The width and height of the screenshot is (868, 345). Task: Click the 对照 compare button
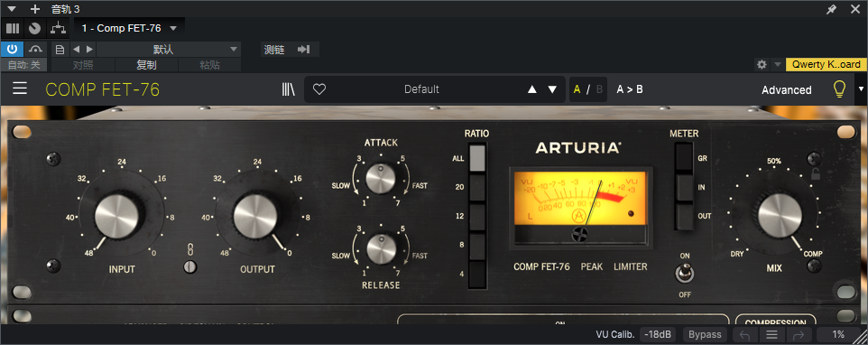point(83,65)
